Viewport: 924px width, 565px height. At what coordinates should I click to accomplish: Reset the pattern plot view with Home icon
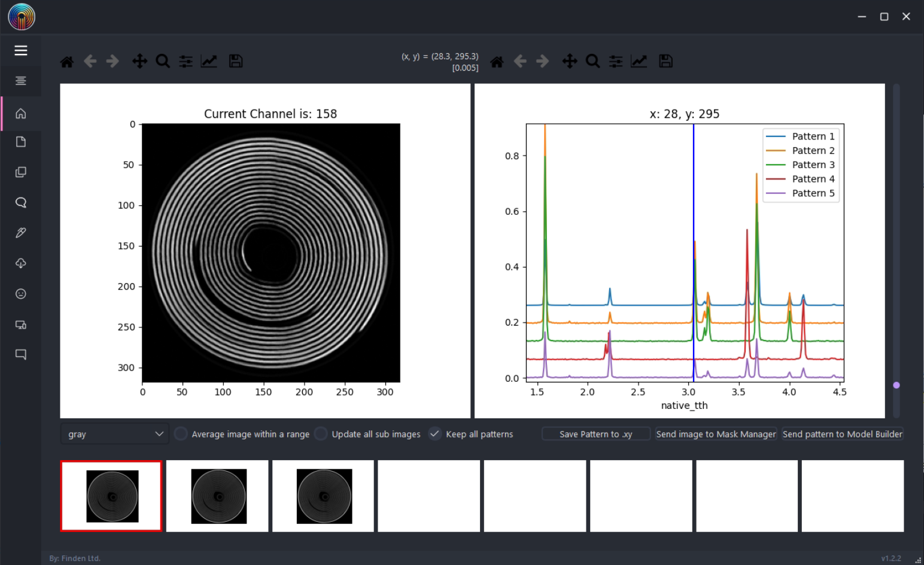tap(497, 61)
